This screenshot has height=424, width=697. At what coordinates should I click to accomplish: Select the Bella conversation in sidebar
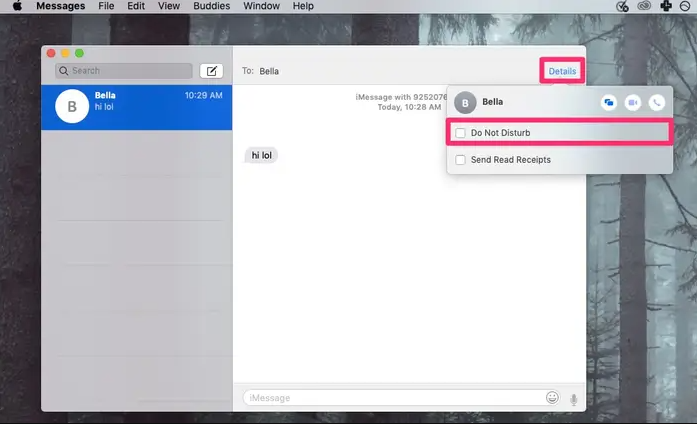click(x=136, y=107)
